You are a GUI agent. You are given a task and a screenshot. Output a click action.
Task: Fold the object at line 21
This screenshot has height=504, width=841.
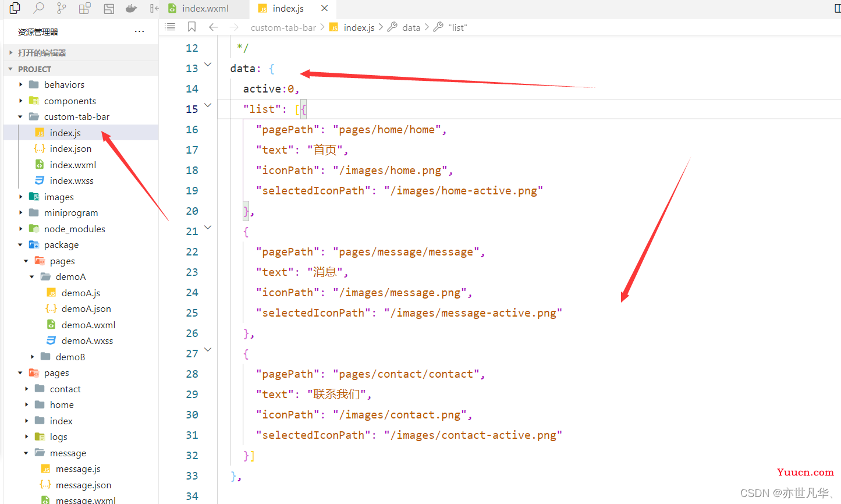coord(208,228)
